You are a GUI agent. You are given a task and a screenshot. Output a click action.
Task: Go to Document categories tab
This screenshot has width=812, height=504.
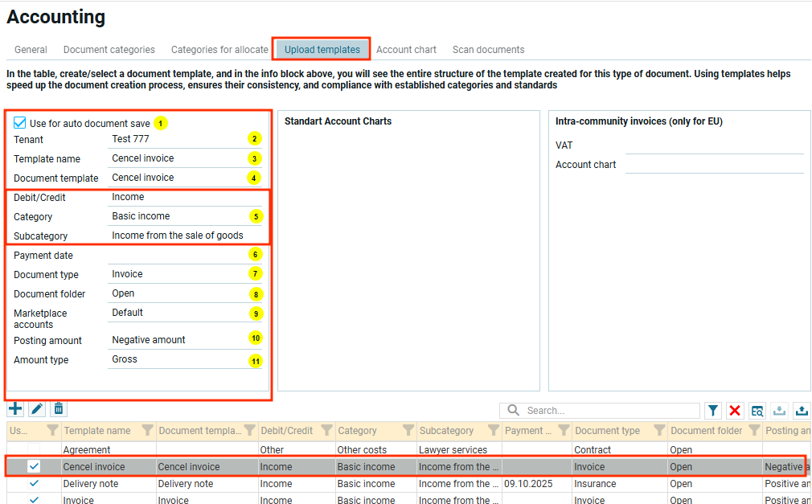[109, 50]
